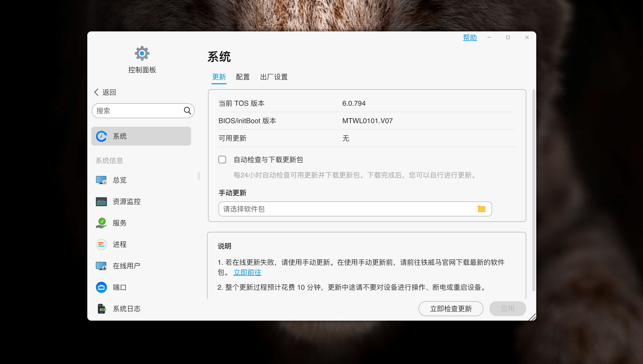Open the 进程 processes panel
The image size is (643, 364).
119,244
